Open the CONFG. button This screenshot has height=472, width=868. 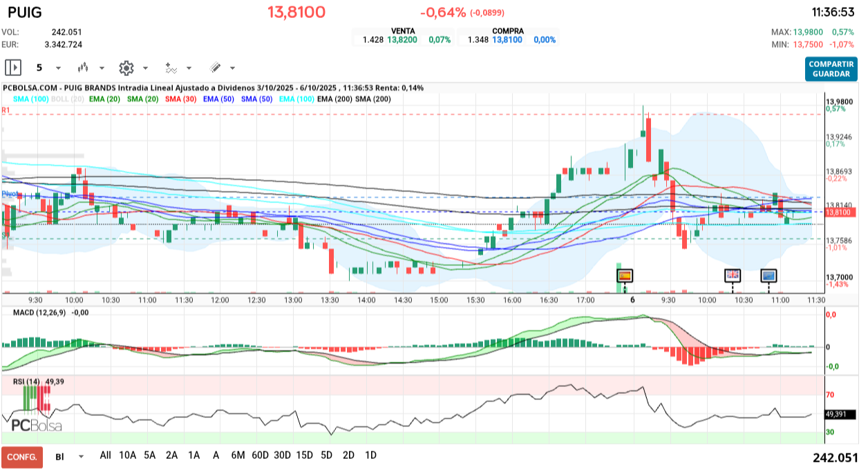(x=22, y=457)
